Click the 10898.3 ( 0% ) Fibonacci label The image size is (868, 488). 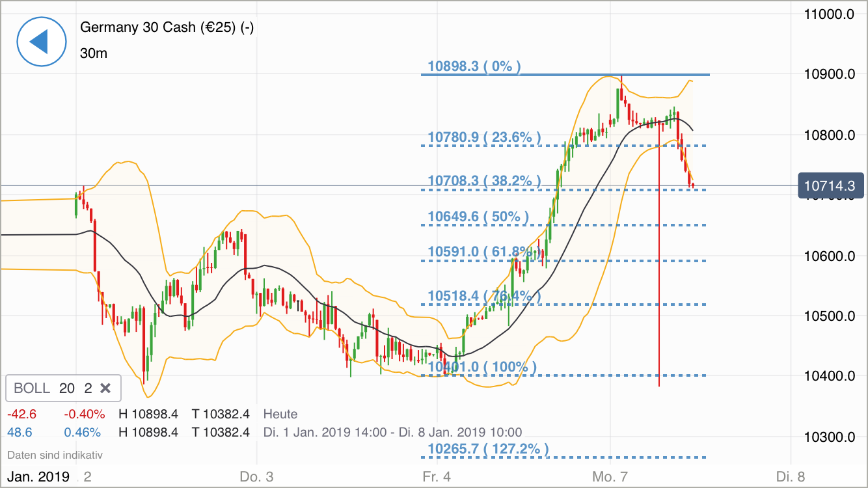(474, 65)
